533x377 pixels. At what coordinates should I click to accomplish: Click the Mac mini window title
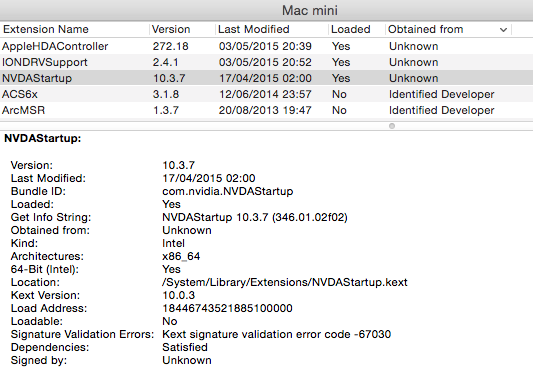click(310, 10)
